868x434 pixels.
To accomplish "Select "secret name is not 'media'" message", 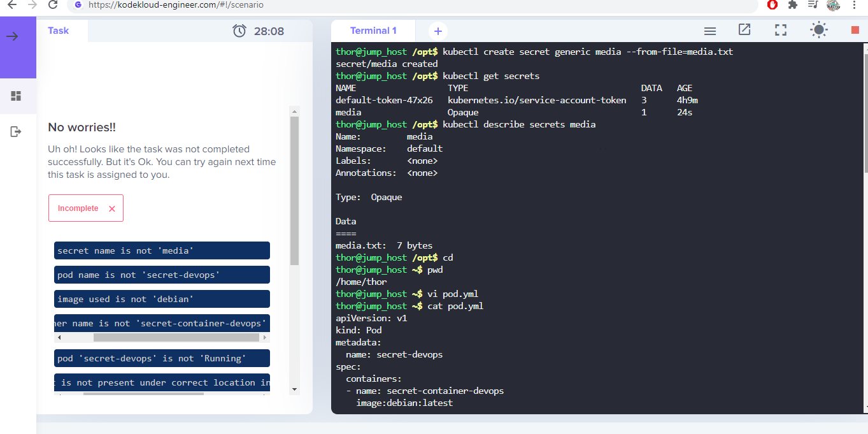I will click(162, 250).
